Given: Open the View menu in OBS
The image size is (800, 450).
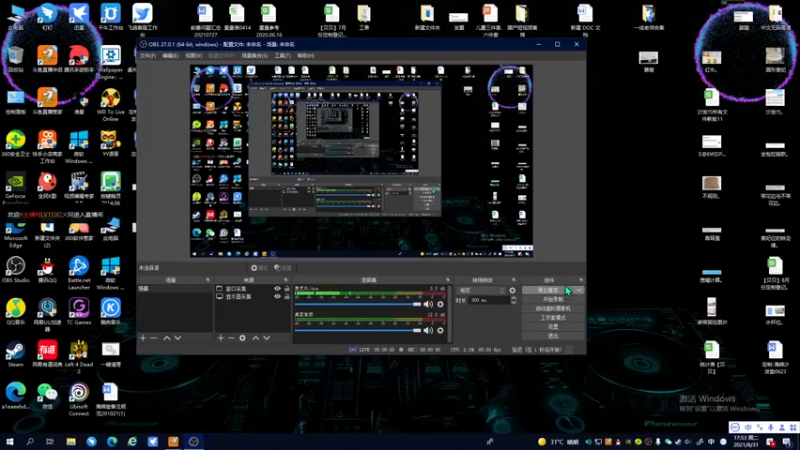Looking at the screenshot, I should pyautogui.click(x=193, y=56).
